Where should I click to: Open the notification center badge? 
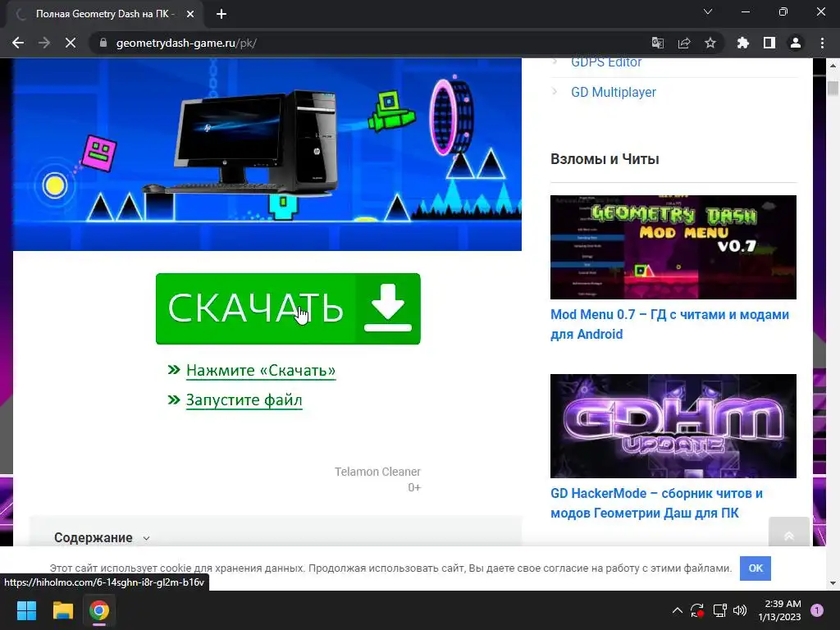tap(817, 610)
